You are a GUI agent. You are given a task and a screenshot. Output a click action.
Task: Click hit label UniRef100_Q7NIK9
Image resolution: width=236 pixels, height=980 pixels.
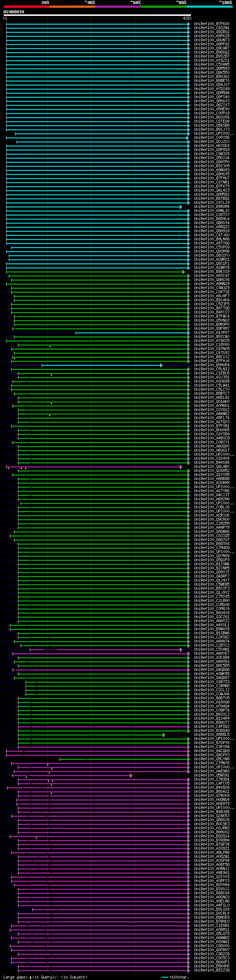pyautogui.click(x=212, y=795)
